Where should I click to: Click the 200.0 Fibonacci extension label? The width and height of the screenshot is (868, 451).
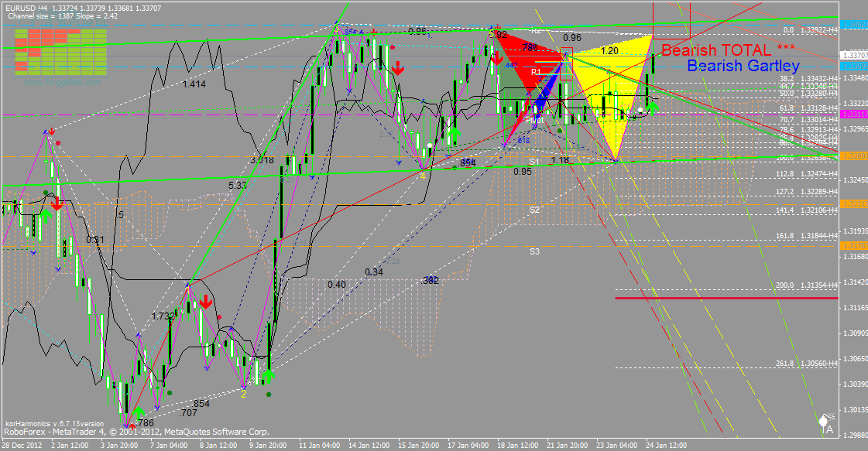coord(785,285)
